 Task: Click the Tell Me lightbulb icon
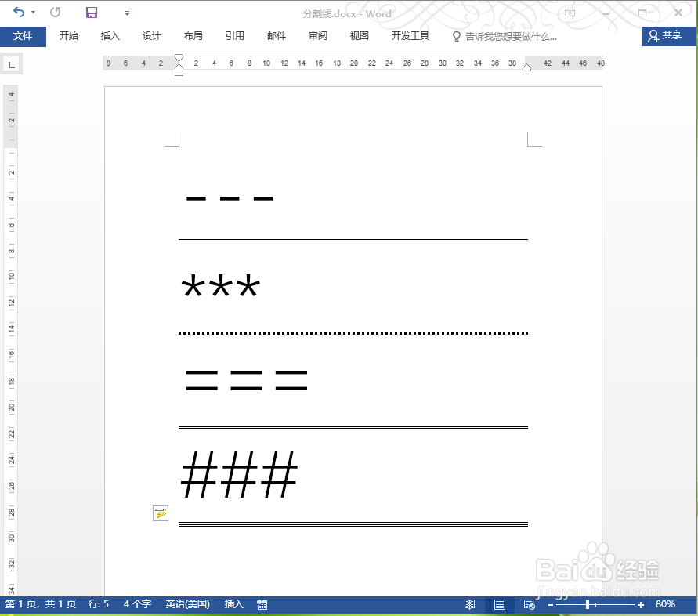point(456,36)
